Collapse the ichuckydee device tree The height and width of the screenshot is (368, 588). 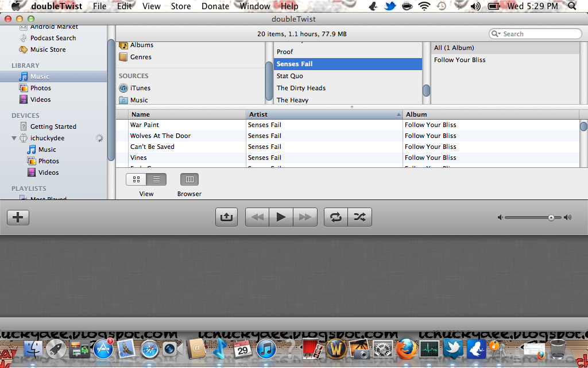(14, 138)
